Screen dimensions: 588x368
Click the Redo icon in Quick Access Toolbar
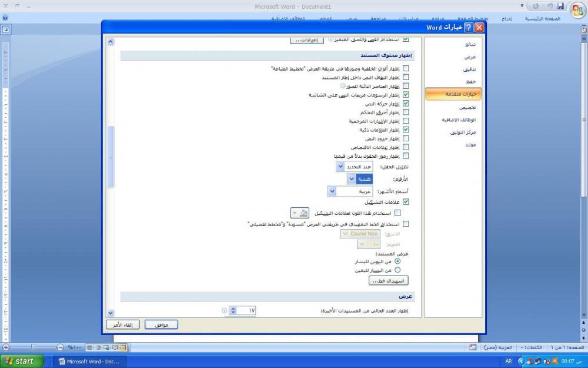pyautogui.click(x=536, y=6)
